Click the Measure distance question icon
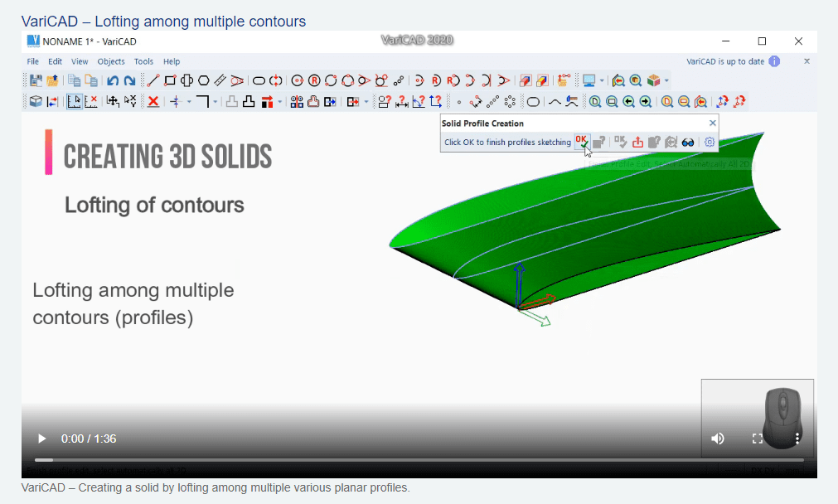Screen dimensions: 838x504 pyautogui.click(x=401, y=102)
